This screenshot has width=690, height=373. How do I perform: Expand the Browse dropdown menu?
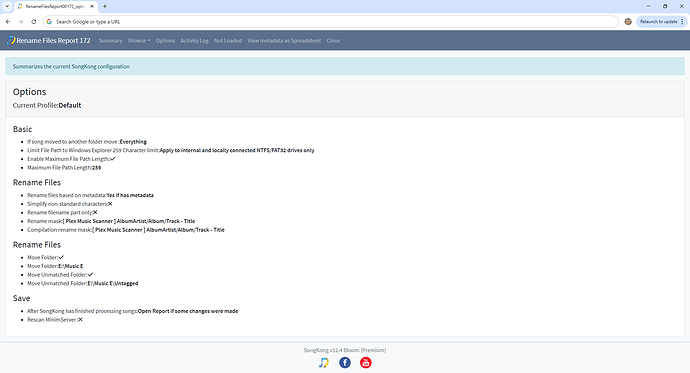(x=139, y=40)
